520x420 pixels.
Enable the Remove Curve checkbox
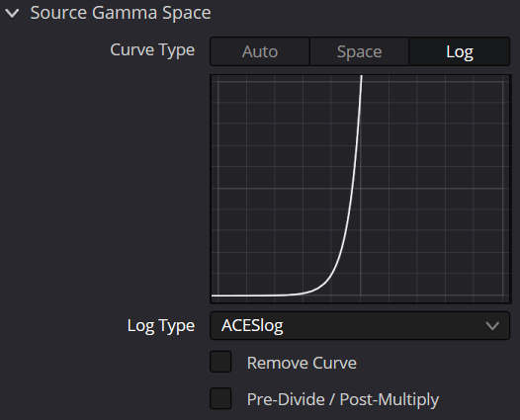(220, 362)
